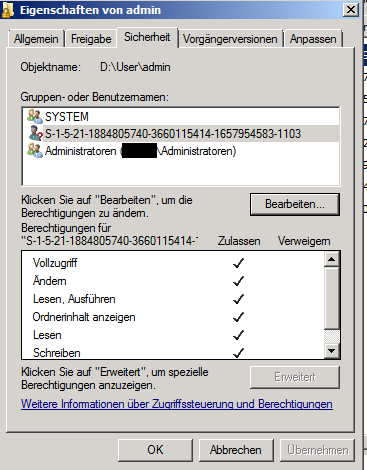Click the Abbrechen button
This screenshot has width=367, height=470.
click(236, 450)
